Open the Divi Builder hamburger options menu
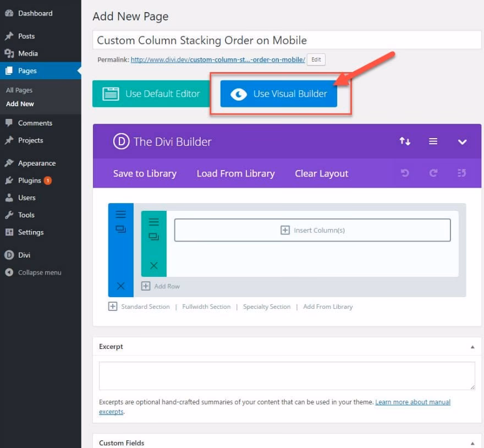This screenshot has height=448, width=484. click(433, 141)
